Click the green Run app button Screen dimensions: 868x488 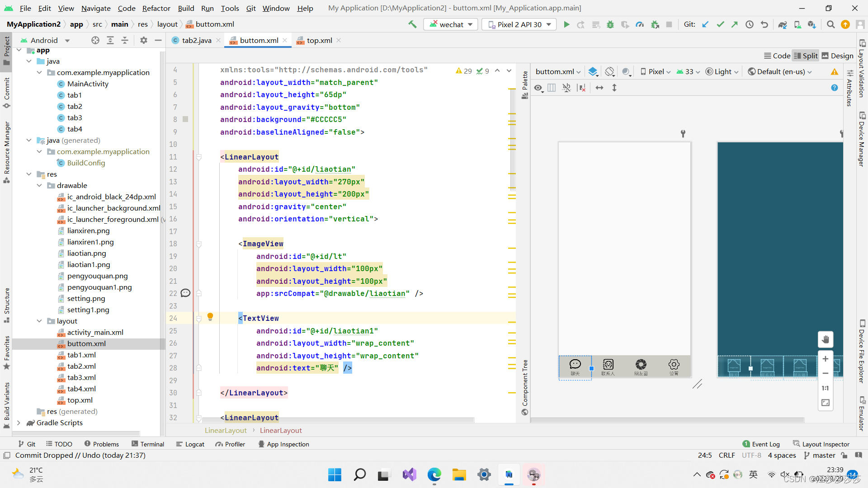[x=566, y=24]
